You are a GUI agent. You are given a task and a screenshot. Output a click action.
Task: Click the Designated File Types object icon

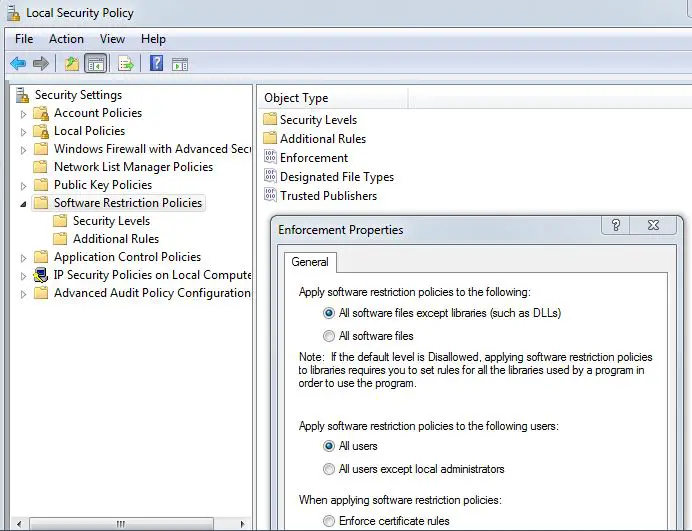pos(270,176)
